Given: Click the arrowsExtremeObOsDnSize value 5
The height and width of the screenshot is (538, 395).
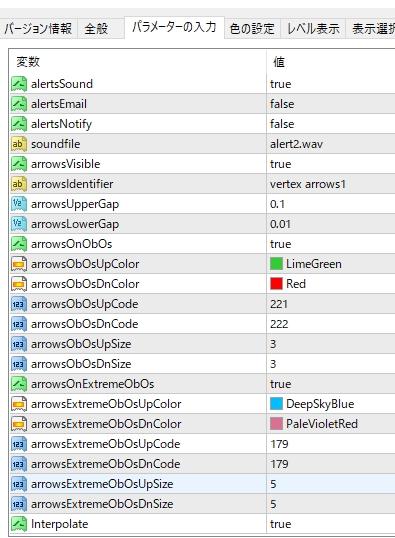Looking at the screenshot, I should [273, 504].
